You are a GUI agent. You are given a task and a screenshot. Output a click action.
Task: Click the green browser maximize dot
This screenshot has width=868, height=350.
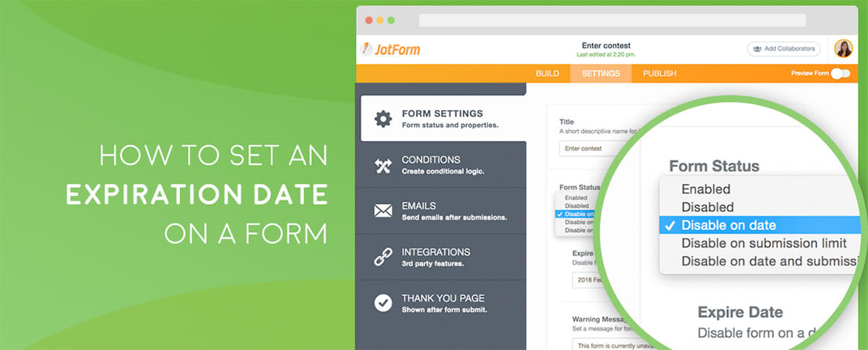[x=391, y=20]
